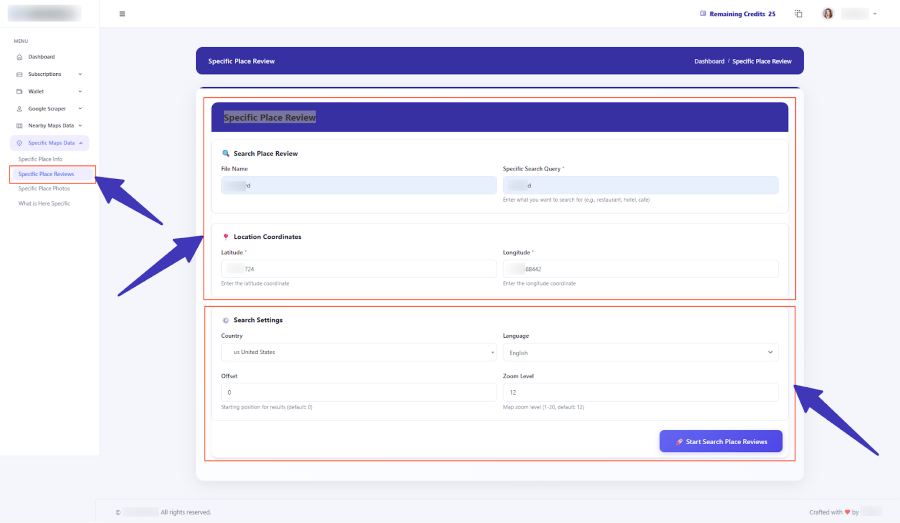Image resolution: width=900 pixels, height=523 pixels.
Task: Click the Search Settings gear icon
Action: tap(226, 320)
